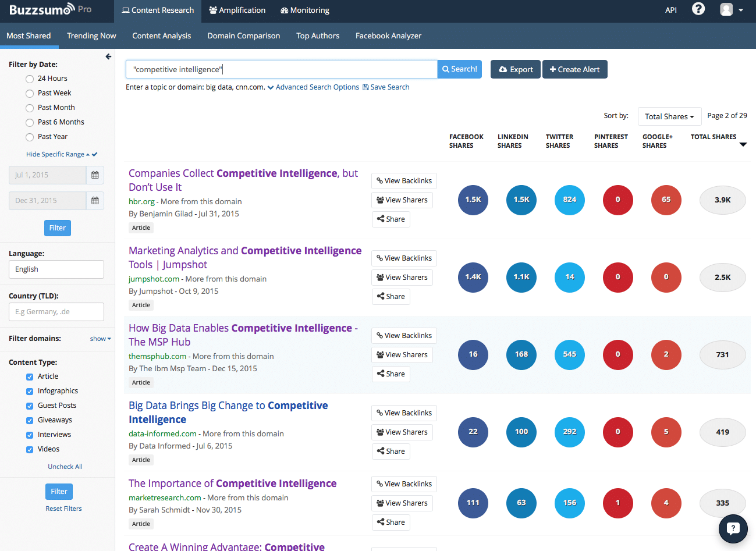The width and height of the screenshot is (756, 551).
Task: Click Reset Filters link
Action: [63, 509]
